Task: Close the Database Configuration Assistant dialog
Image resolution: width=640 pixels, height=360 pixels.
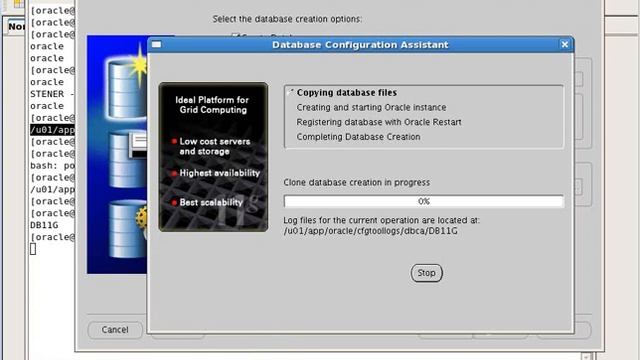Action: tap(564, 44)
